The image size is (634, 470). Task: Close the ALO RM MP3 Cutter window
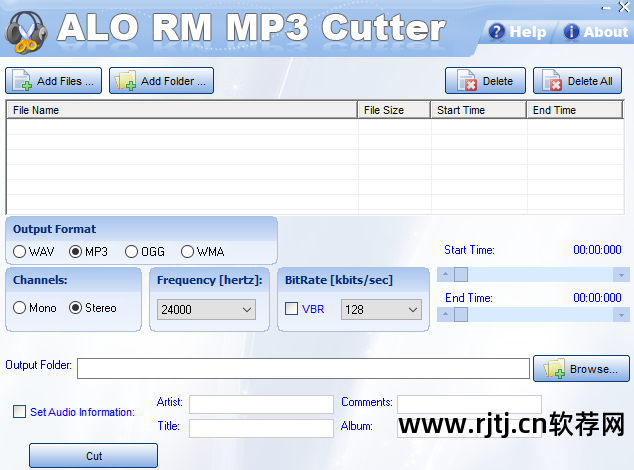pyautogui.click(x=624, y=7)
